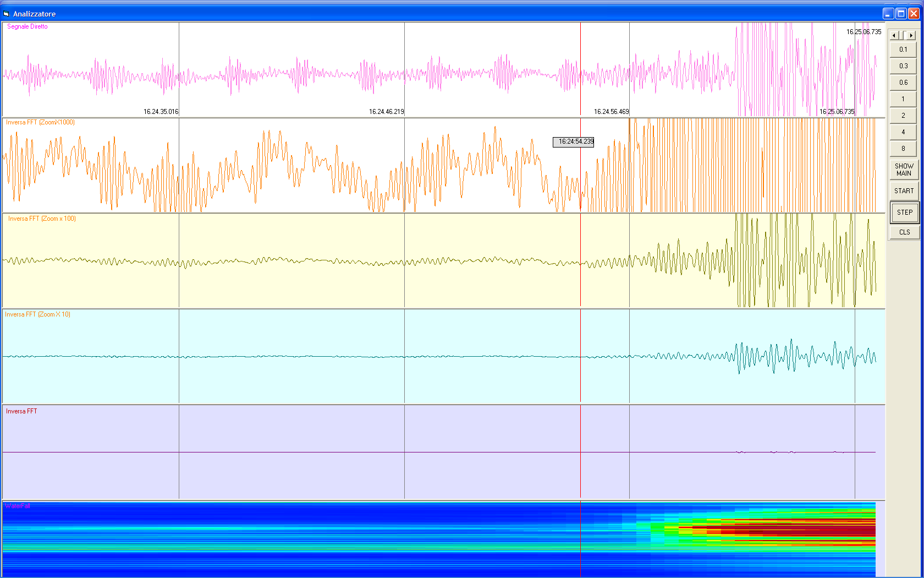Clear the display with CLS
Screen dimensions: 924x578
pyautogui.click(x=904, y=232)
